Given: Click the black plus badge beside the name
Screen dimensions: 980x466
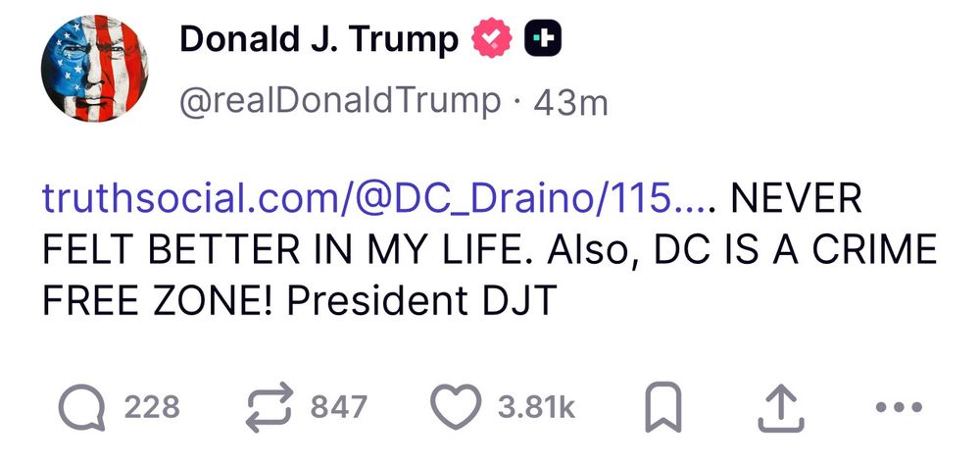Looking at the screenshot, I should pos(543,38).
